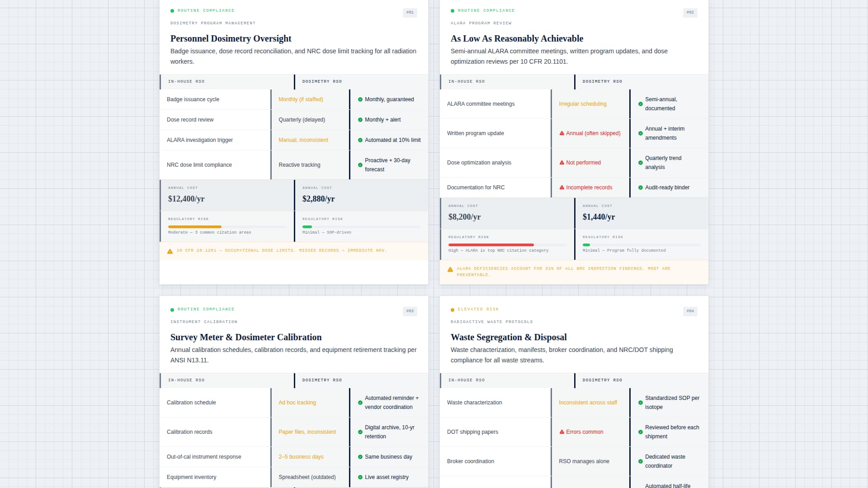Click the #04 card number badge
The height and width of the screenshot is (488, 868).
pos(690,311)
